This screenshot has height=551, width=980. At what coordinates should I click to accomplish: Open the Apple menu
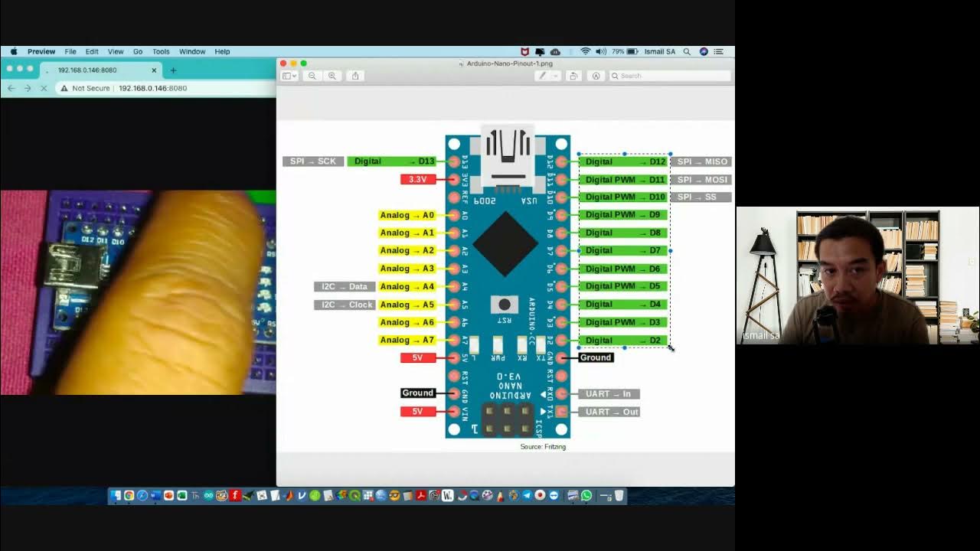(x=13, y=51)
